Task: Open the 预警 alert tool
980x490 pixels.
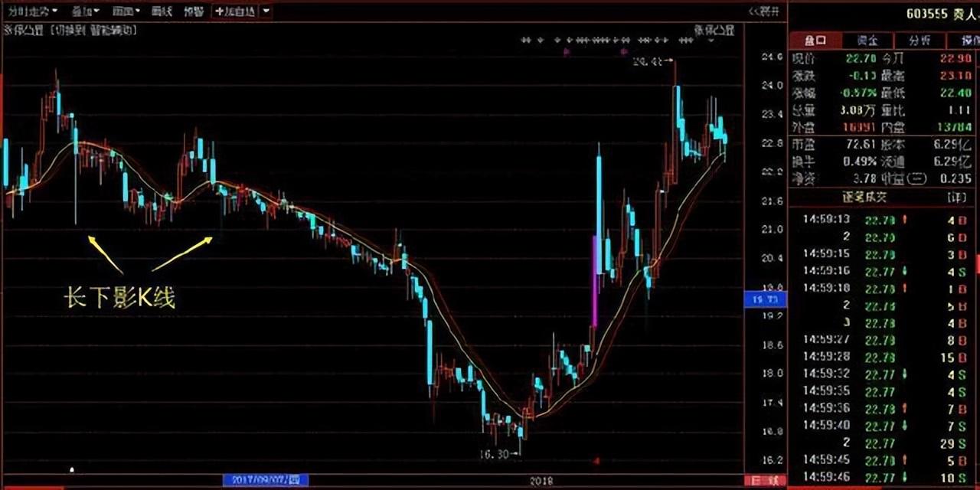Action: point(194,11)
